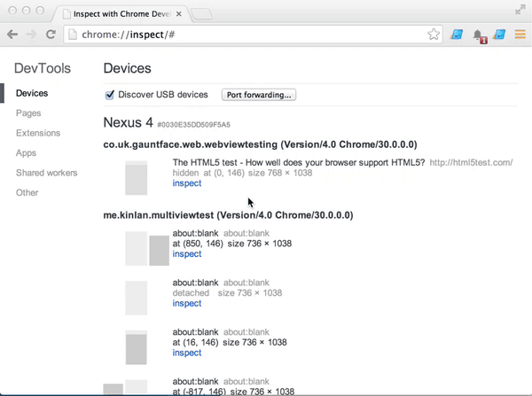Uncheck Discover USB devices checkbox

click(x=111, y=95)
